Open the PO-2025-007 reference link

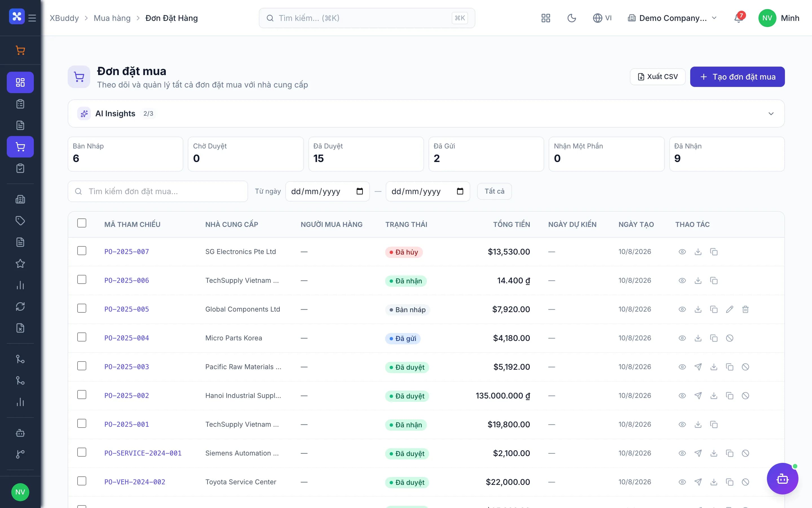[127, 252]
